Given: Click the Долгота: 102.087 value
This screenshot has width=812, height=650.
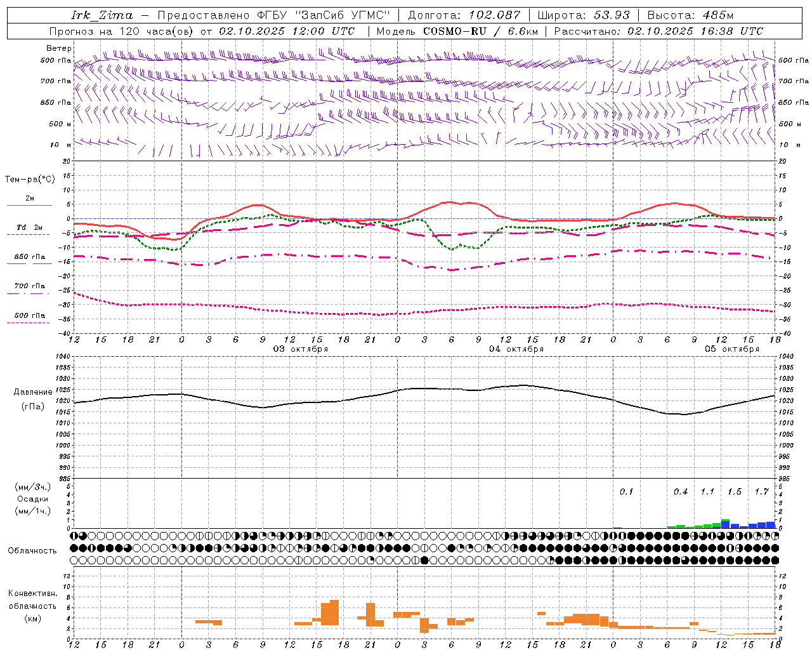Looking at the screenshot, I should (x=464, y=15).
